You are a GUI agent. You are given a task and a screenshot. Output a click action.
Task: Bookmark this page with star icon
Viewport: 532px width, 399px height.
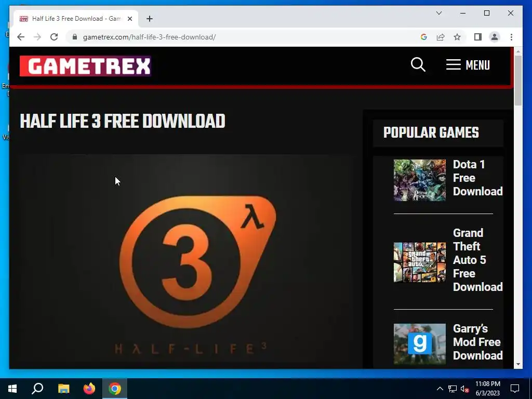click(x=457, y=37)
